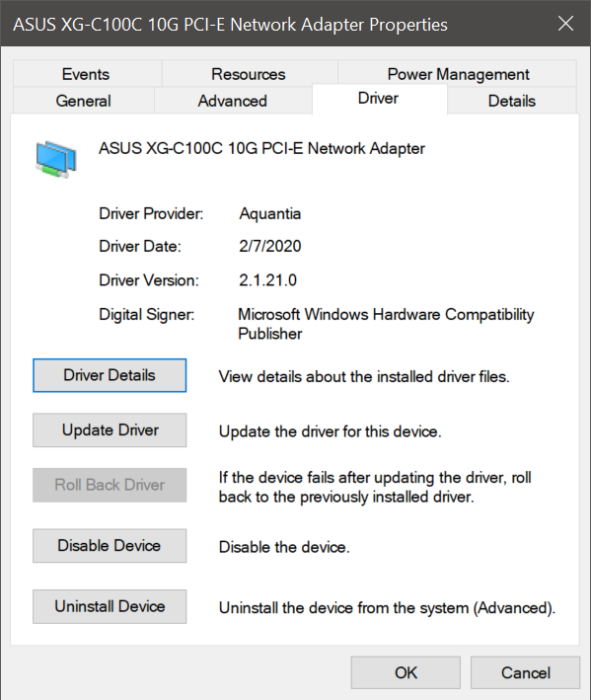Confirm the dialog with OK
591x700 pixels.
click(x=406, y=672)
